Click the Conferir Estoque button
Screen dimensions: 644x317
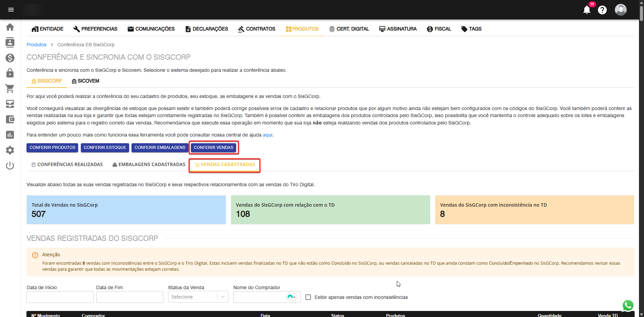point(105,148)
